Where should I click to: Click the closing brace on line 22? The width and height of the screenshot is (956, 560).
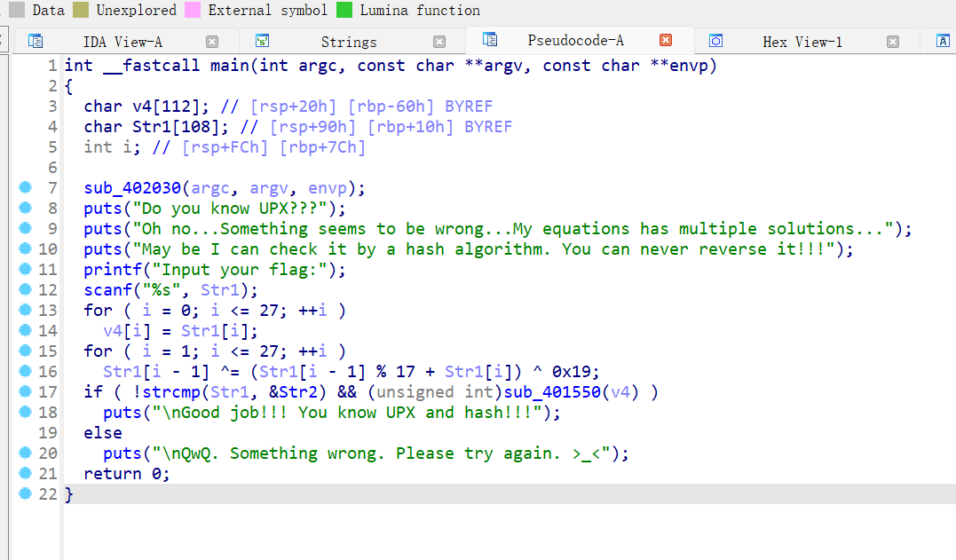pos(69,494)
